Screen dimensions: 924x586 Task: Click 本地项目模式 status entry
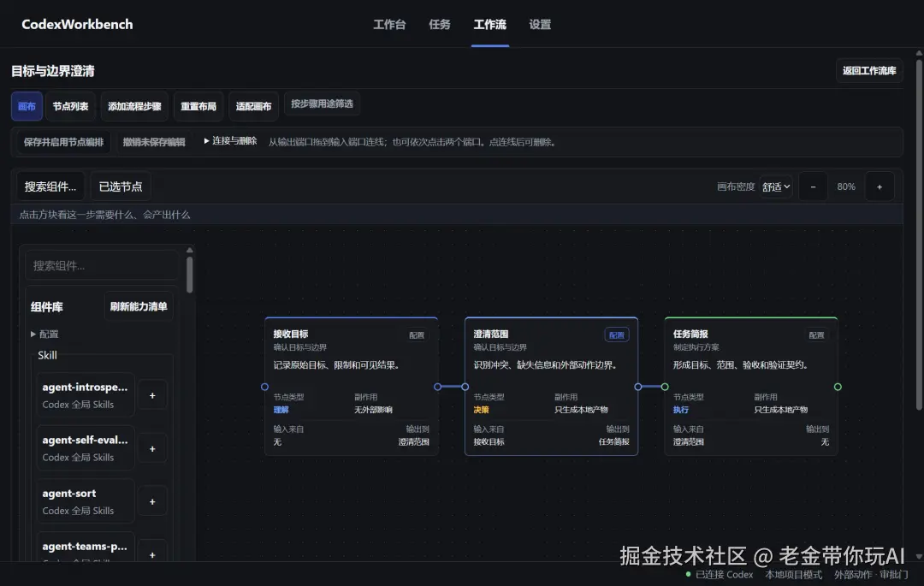point(793,574)
